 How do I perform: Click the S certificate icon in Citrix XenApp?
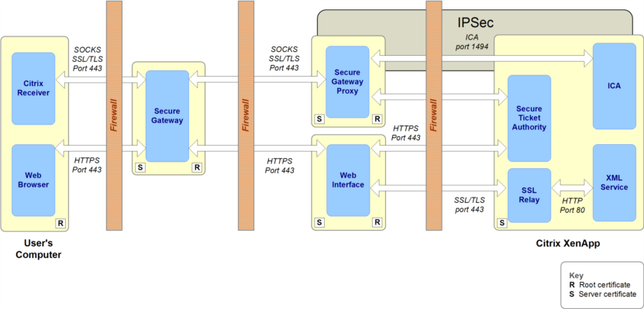coord(502,223)
